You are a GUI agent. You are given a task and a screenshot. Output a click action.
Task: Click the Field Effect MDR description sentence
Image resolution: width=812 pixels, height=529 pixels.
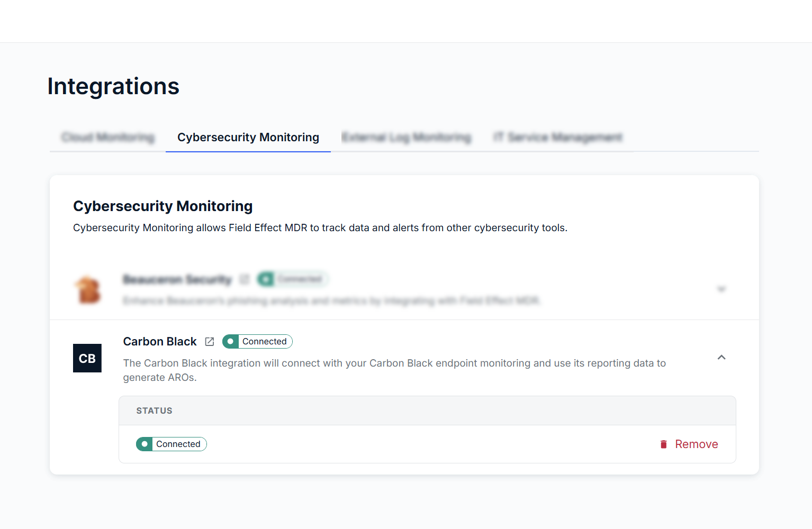pyautogui.click(x=320, y=228)
